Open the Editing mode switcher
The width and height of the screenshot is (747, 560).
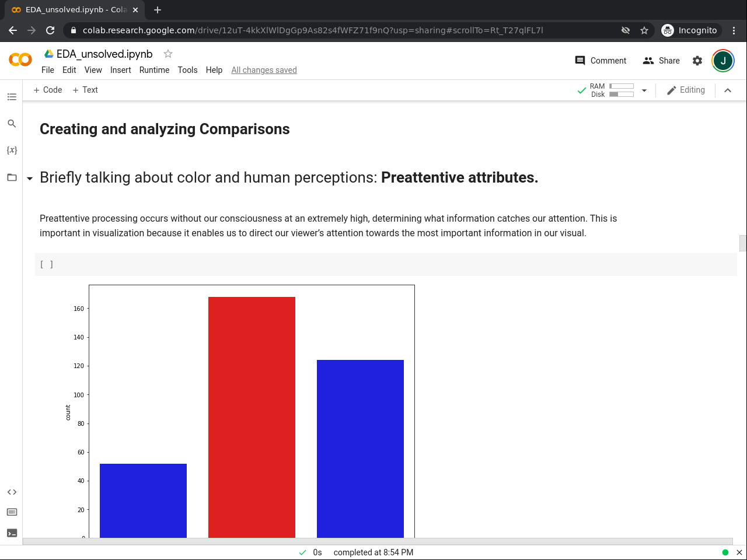686,90
